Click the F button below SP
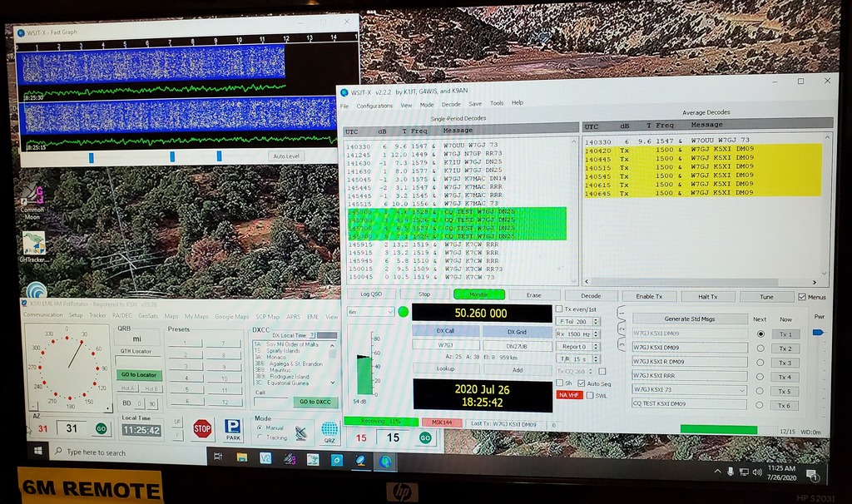852x504 pixels. pyautogui.click(x=177, y=435)
